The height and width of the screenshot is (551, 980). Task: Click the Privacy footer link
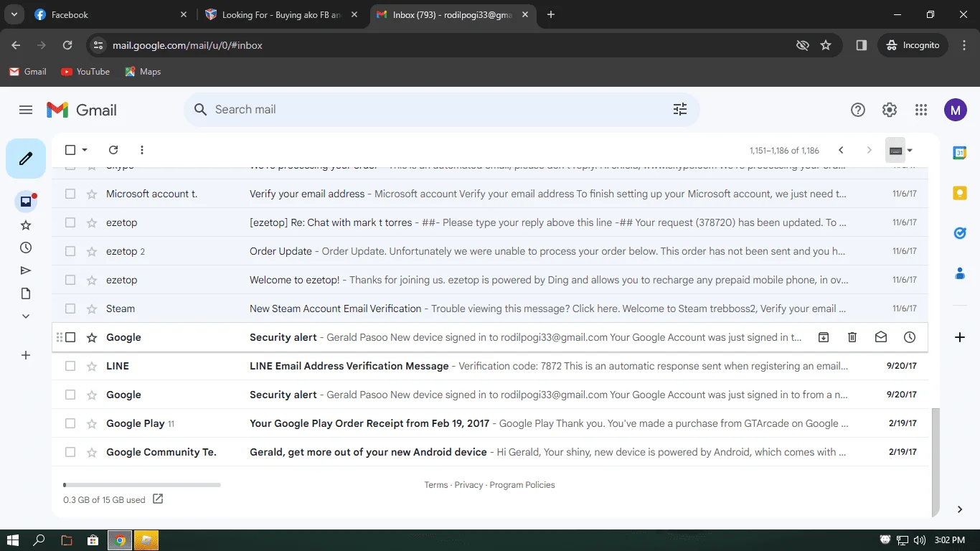click(468, 485)
